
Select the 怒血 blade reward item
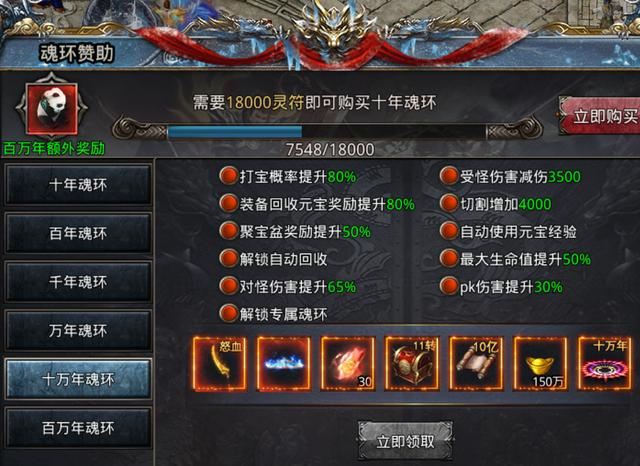(x=220, y=364)
